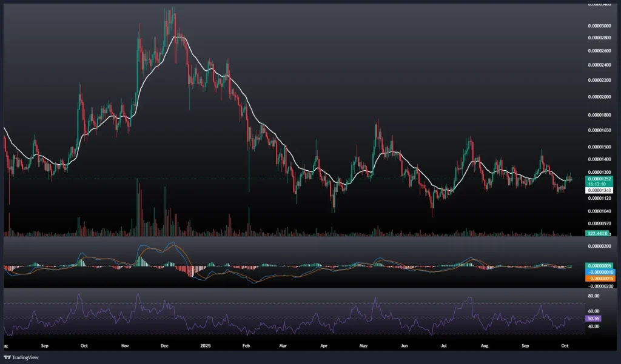Click the blue MACD value -0.00000010

599,271
